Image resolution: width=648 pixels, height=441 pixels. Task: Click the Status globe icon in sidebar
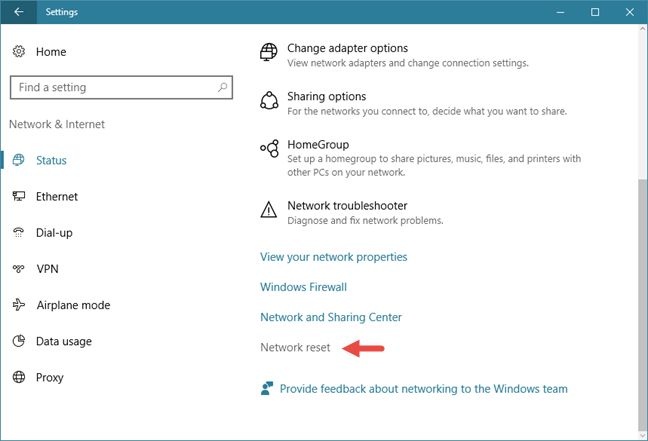(x=19, y=160)
